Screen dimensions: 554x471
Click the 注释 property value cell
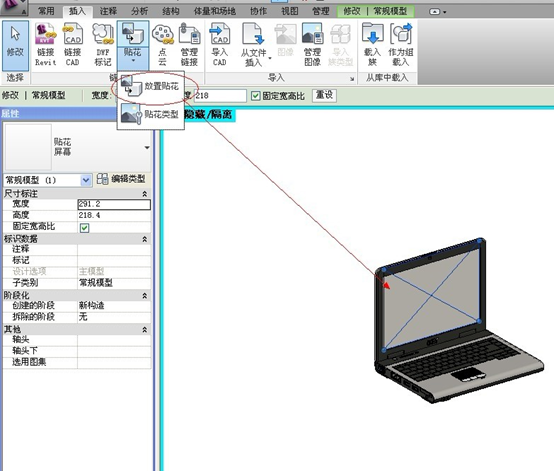[114, 249]
